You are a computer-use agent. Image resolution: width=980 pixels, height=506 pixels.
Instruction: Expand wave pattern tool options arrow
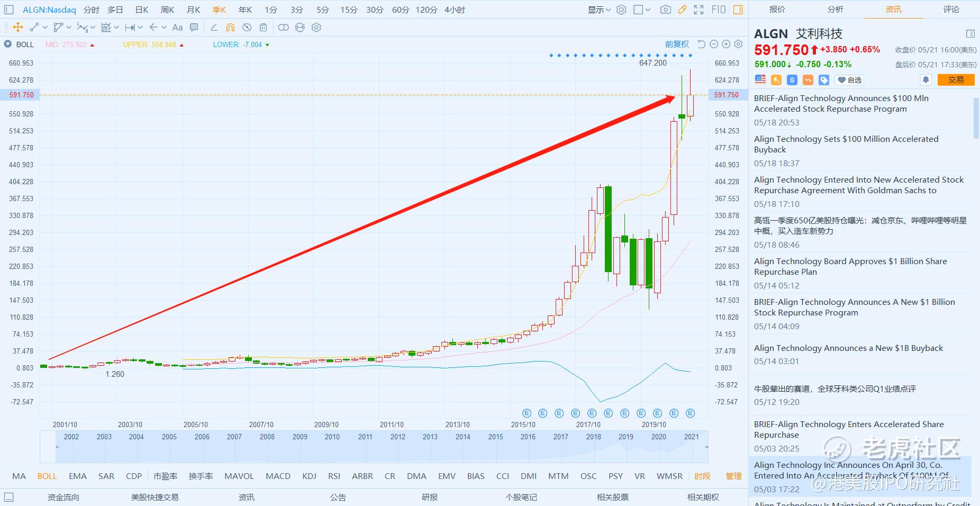93,28
